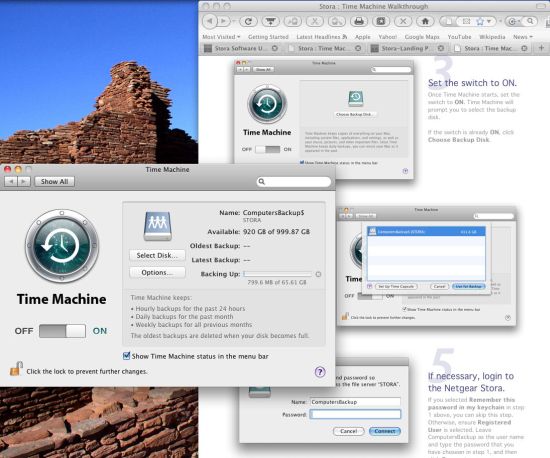Open the Google Maps bookmark
Image resolution: width=550 pixels, height=458 pixels.
[422, 37]
